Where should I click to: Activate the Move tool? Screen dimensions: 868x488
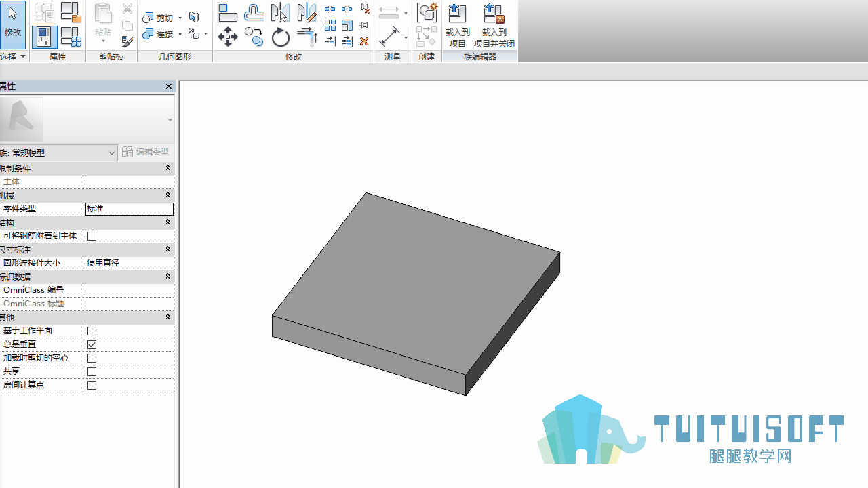pos(228,37)
